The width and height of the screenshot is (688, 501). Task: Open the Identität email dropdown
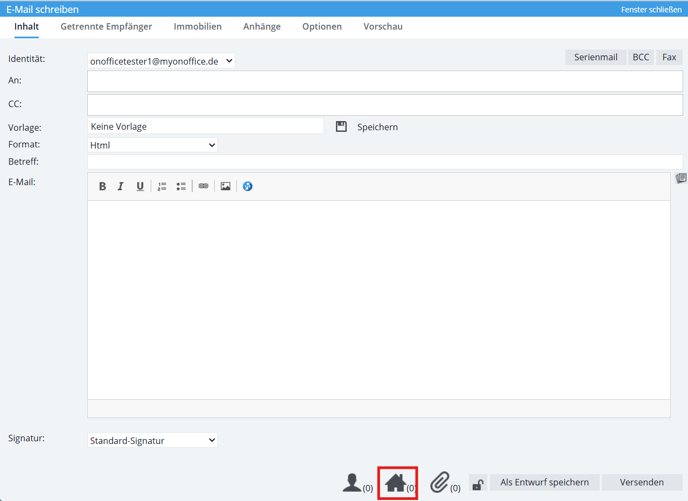point(161,61)
